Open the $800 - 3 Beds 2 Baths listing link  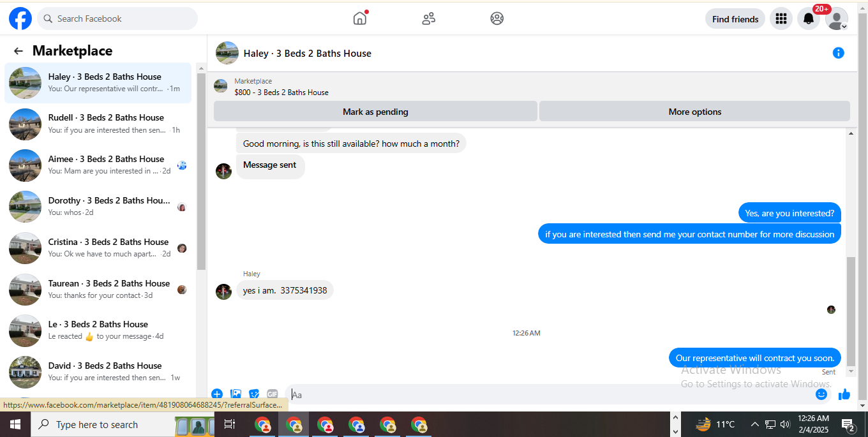pos(281,93)
